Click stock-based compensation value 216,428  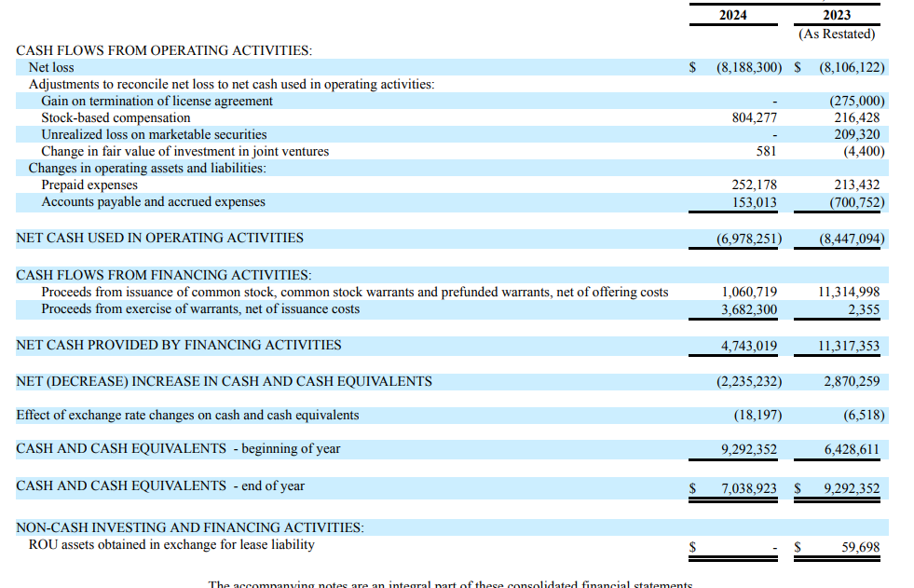tap(857, 117)
